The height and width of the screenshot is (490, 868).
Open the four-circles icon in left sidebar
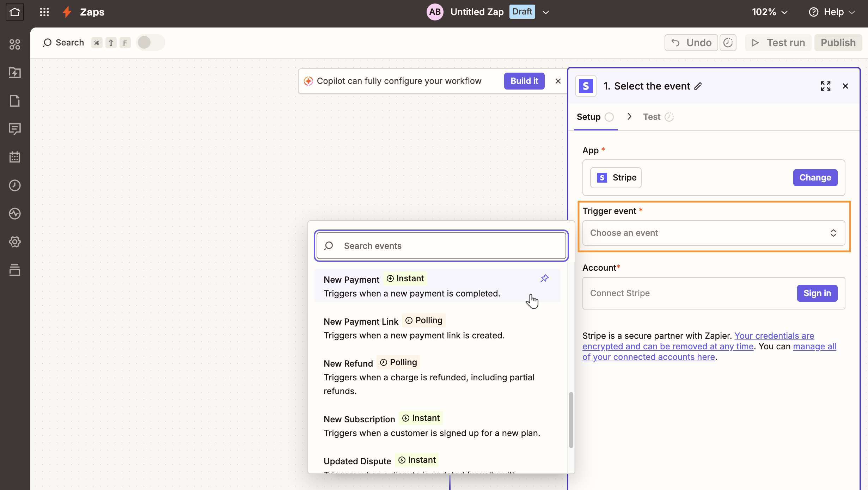[x=15, y=44]
